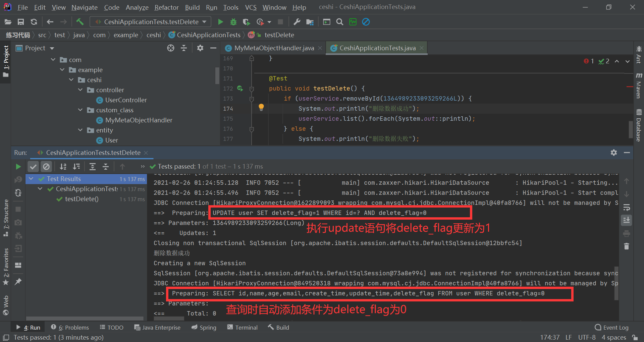The image size is (644, 342).
Task: Collapse Test Results tree node
Action: [31, 179]
